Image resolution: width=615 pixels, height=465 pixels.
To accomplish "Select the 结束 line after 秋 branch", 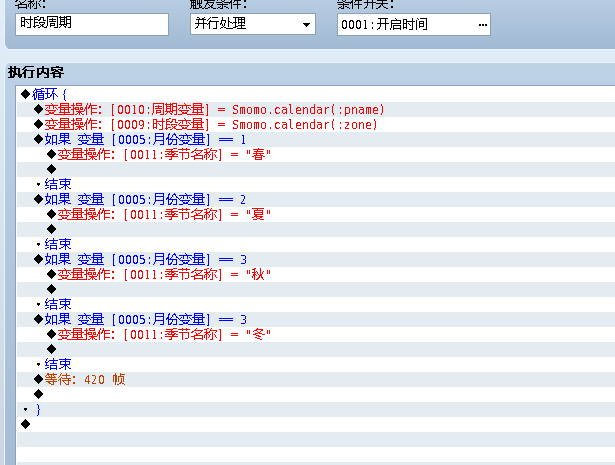I will [x=316, y=304].
